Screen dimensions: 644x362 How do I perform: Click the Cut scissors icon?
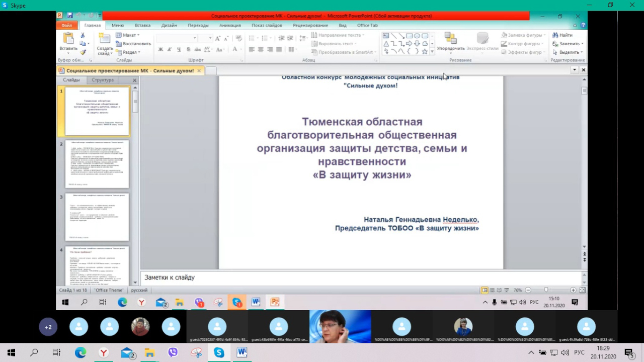[x=83, y=36]
